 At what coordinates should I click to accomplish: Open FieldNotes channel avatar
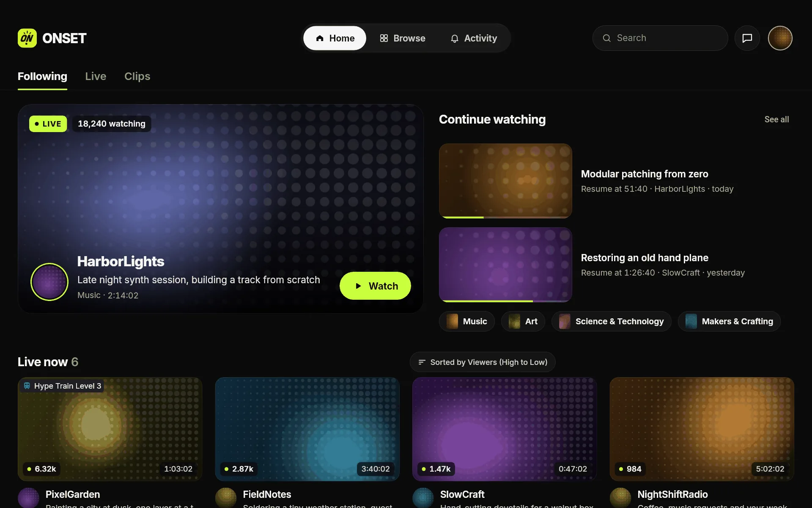click(226, 498)
